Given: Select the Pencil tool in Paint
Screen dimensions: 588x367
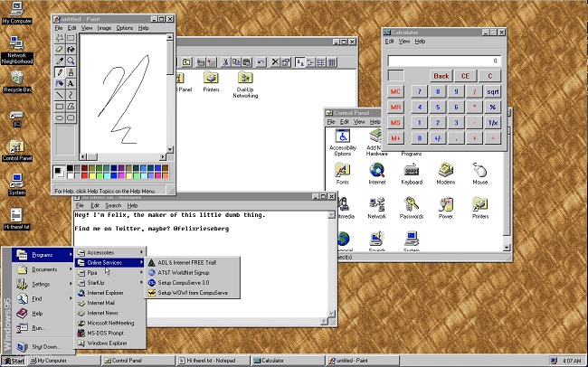Looking at the screenshot, I should click(x=61, y=71).
